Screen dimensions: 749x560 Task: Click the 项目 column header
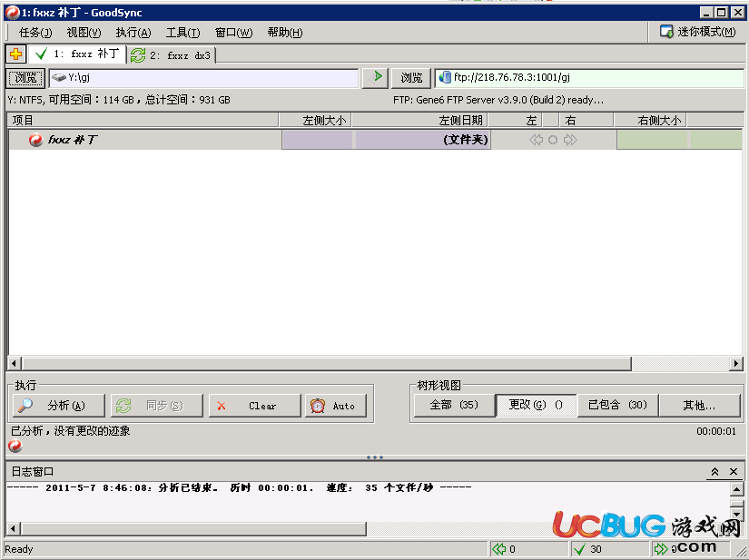(x=143, y=121)
